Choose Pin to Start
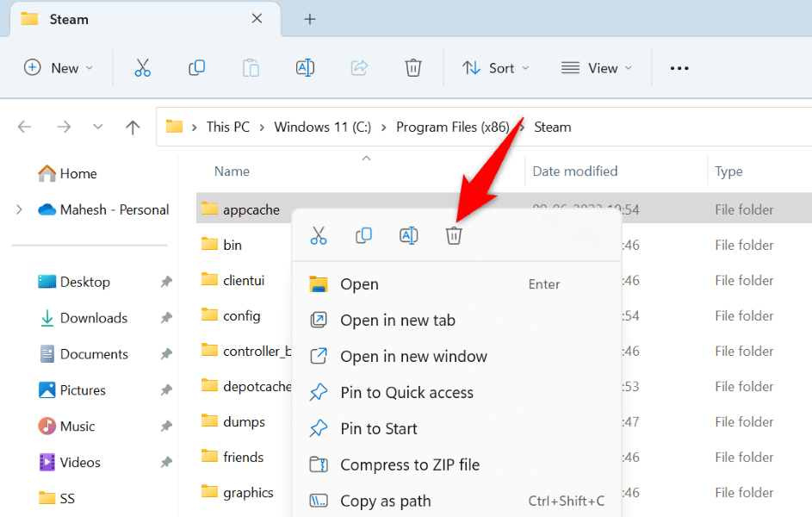This screenshot has width=812, height=517. click(x=456, y=429)
